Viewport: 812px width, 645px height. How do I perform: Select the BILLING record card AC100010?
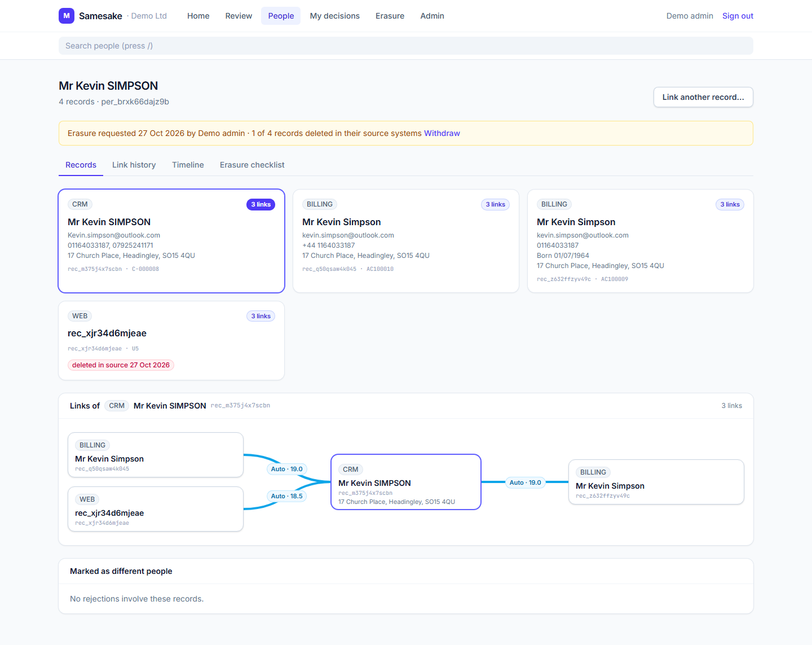406,241
